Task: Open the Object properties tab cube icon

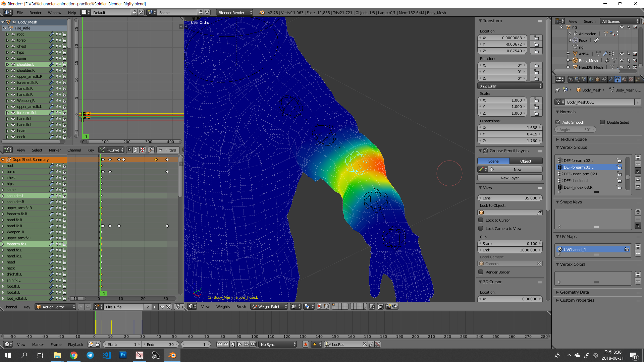Action: tap(597, 79)
